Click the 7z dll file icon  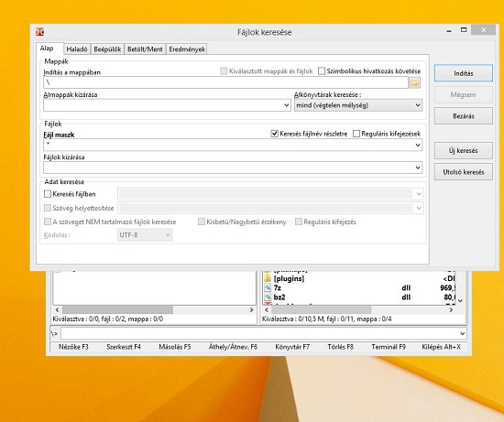point(268,287)
